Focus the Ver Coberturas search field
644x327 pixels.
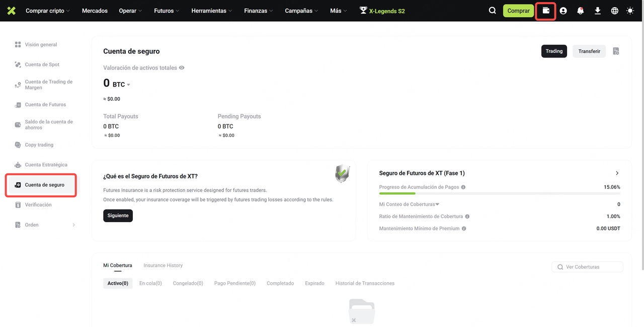coord(587,267)
